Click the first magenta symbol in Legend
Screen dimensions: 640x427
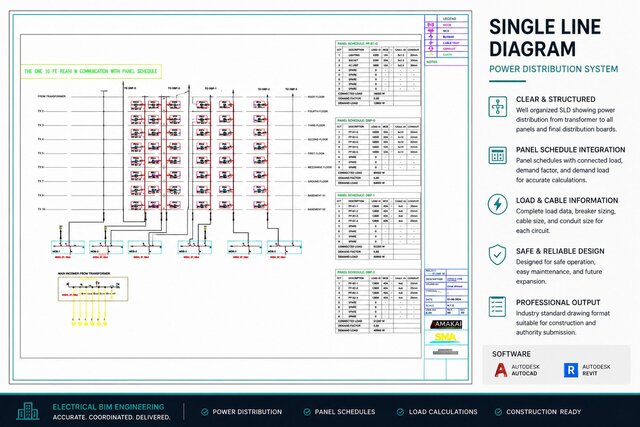tap(431, 25)
